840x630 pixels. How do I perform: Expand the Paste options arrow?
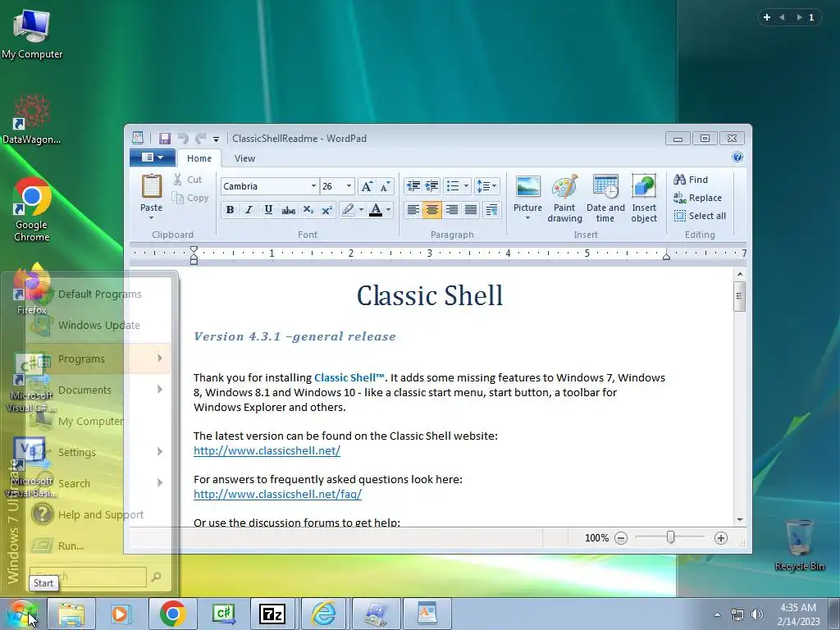click(151, 218)
